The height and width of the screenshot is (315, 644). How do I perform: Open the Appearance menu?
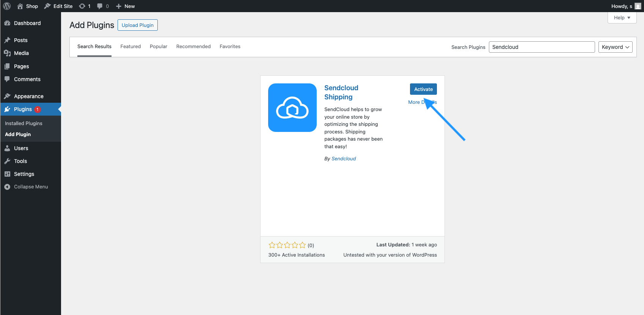[29, 96]
